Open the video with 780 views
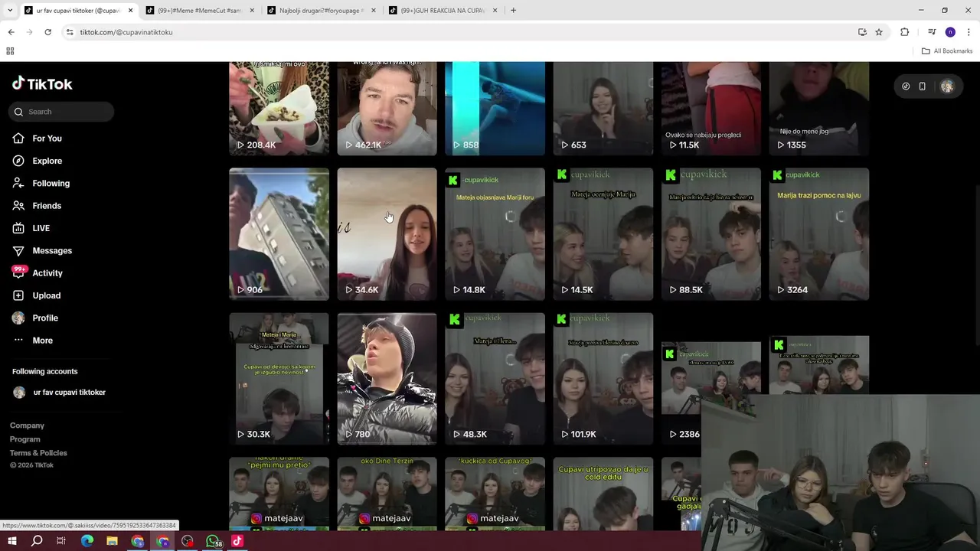 click(387, 379)
